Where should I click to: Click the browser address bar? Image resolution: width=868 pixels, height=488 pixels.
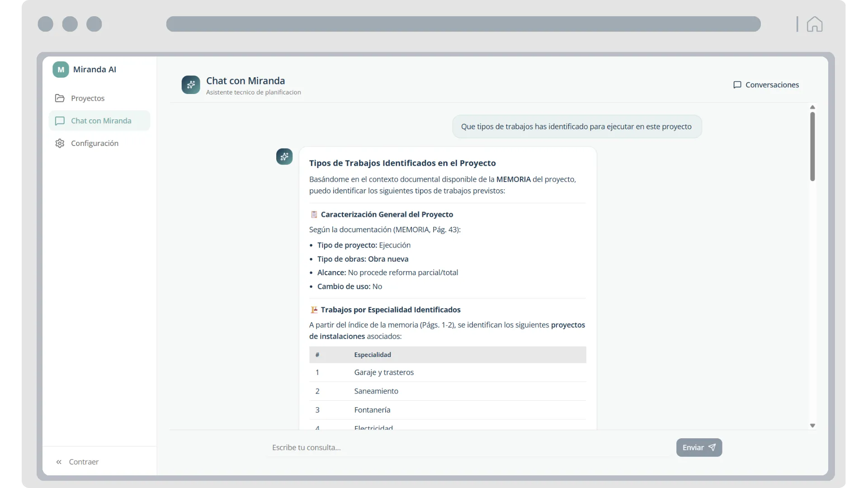463,24
